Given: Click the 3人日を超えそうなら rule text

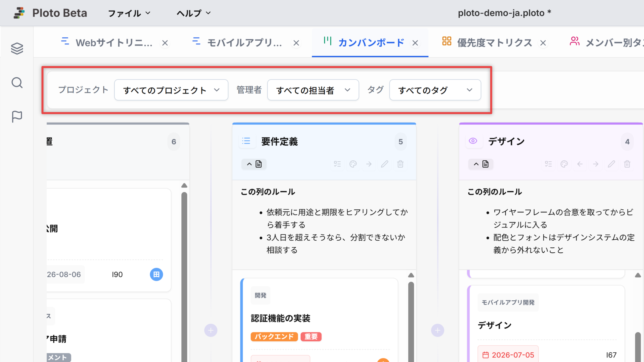Looking at the screenshot, I should click(x=336, y=244).
